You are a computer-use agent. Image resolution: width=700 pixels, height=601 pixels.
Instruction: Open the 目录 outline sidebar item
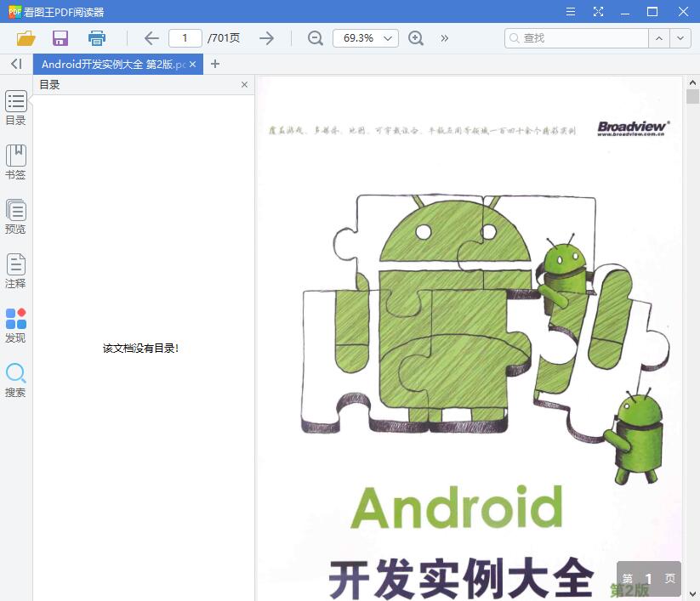click(15, 108)
